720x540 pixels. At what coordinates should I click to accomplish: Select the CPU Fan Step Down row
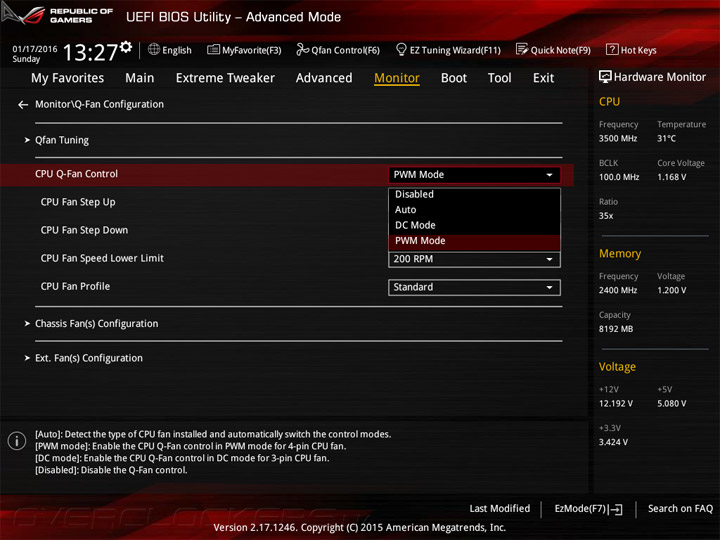pos(84,230)
